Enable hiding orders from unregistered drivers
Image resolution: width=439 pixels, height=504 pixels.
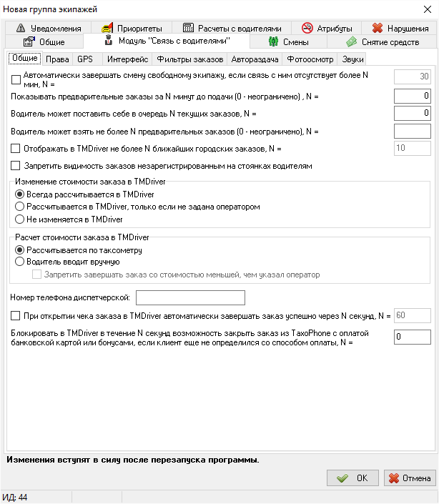pyautogui.click(x=16, y=167)
